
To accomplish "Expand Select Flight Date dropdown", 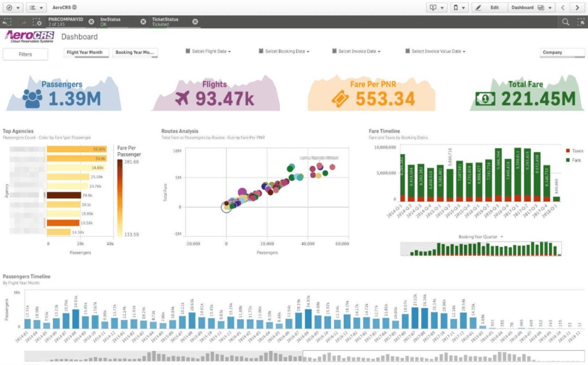I will pos(208,51).
